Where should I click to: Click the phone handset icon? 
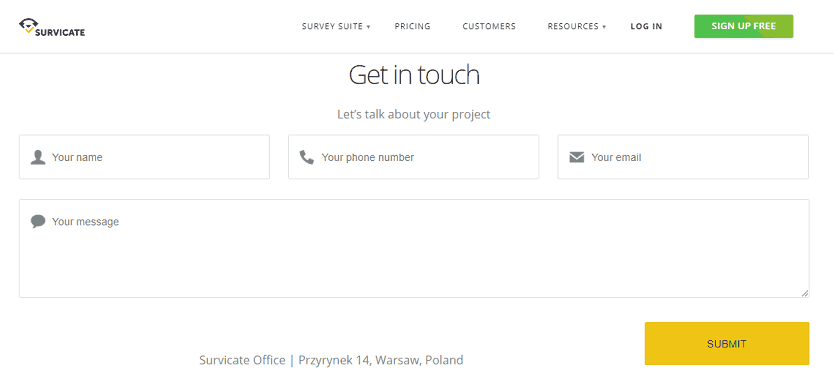pyautogui.click(x=307, y=157)
